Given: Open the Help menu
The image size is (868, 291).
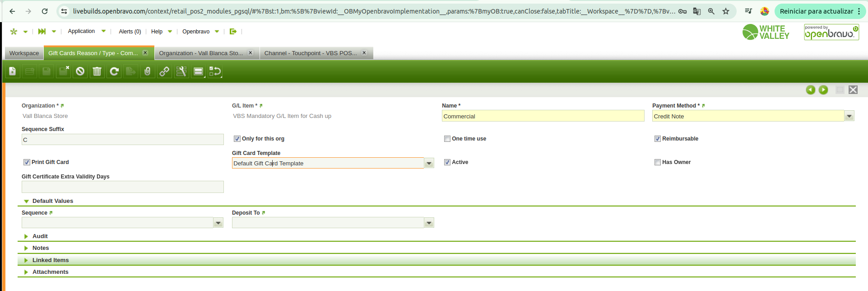Looking at the screenshot, I should [162, 32].
